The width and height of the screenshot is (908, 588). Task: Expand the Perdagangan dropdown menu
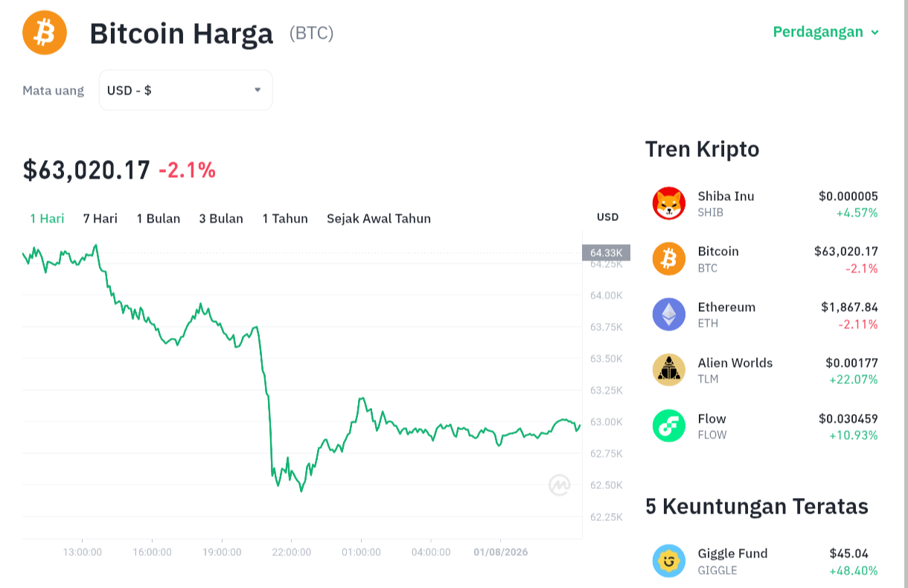coord(826,32)
